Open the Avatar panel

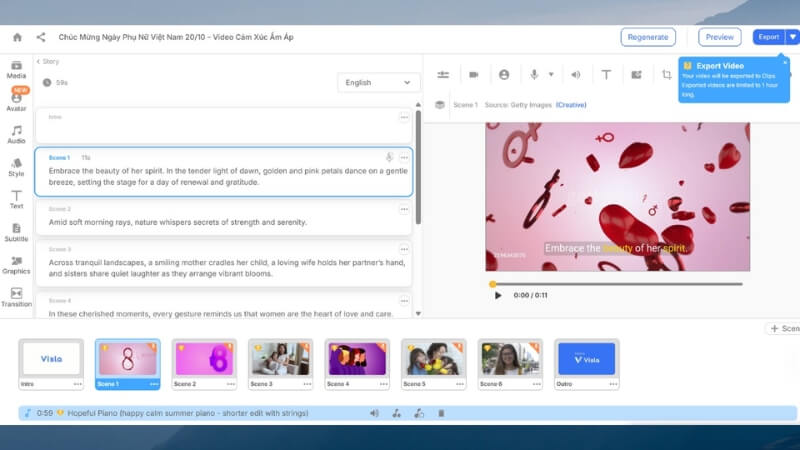coord(16,100)
